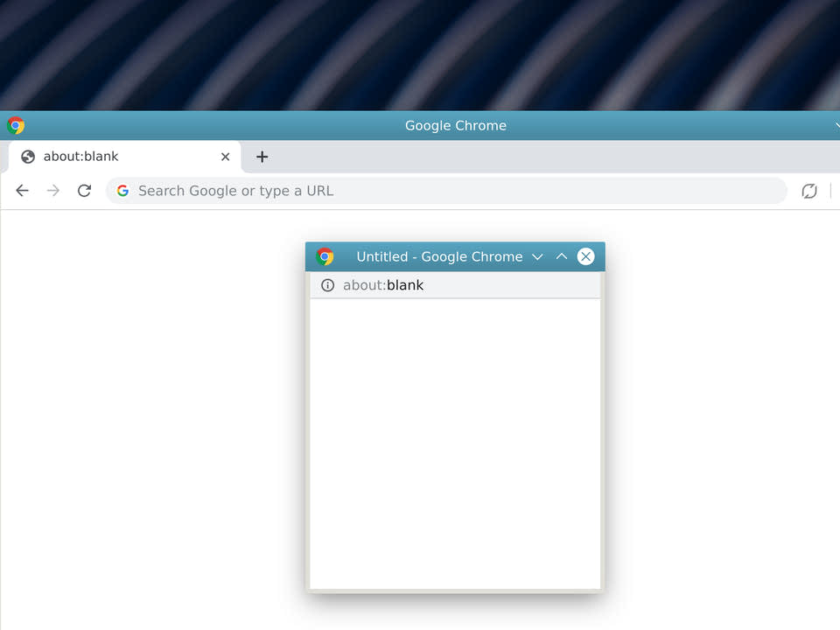Click the back navigation arrow
Screen dimensions: 840x630
pos(23,191)
